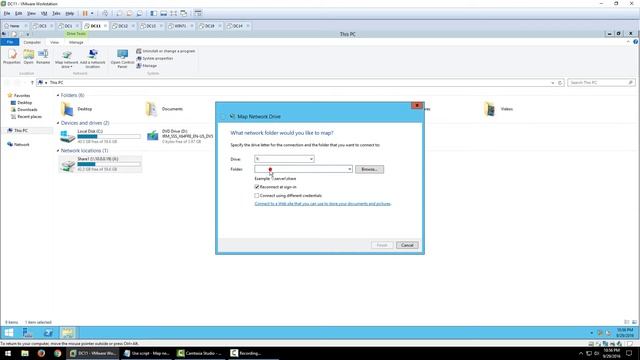Image resolution: width=640 pixels, height=360 pixels.
Task: Enable Connect using different credentials checkbox
Action: (x=257, y=196)
